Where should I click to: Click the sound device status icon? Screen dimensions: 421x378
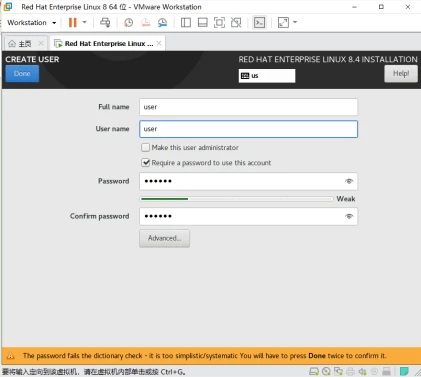pos(362,371)
